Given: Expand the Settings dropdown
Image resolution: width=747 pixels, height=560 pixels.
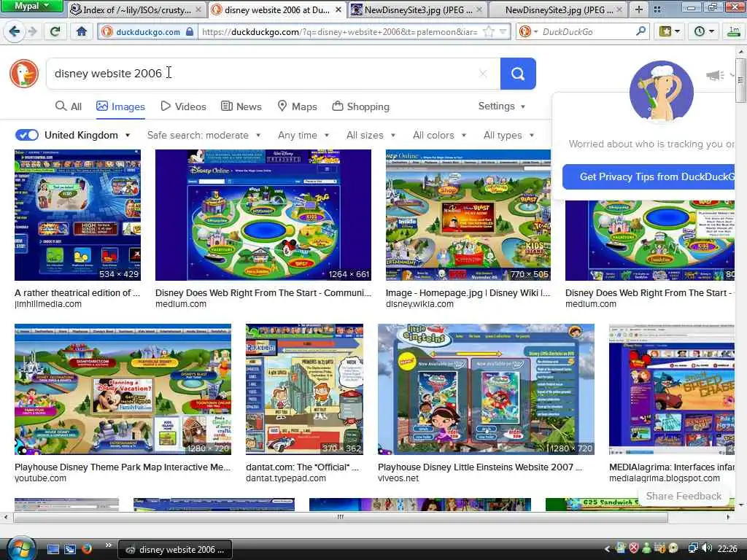Looking at the screenshot, I should pyautogui.click(x=502, y=106).
